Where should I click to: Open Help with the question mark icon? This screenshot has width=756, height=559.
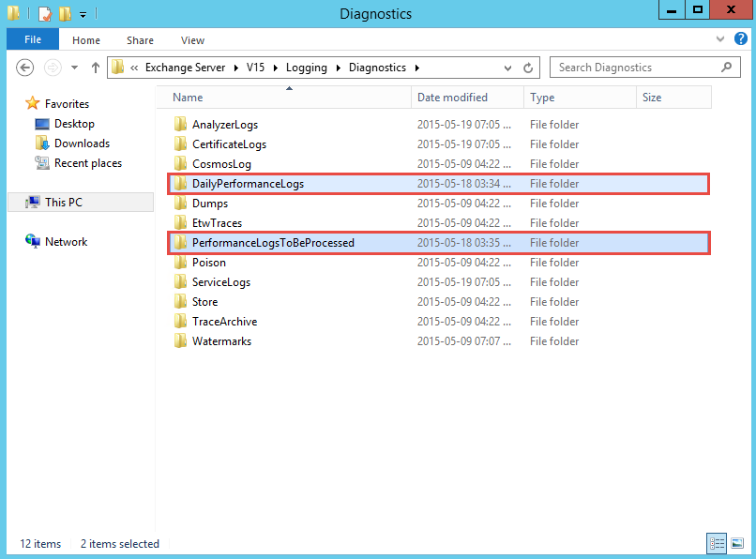click(x=741, y=38)
